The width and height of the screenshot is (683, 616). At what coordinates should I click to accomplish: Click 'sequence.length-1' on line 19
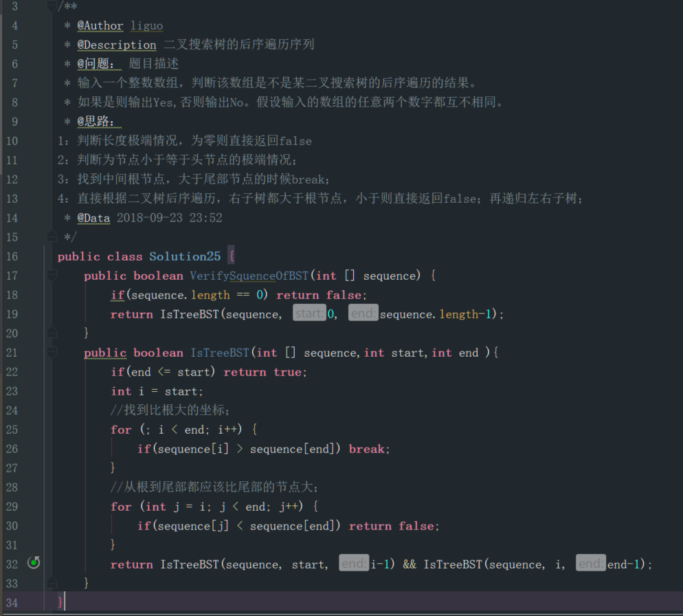(x=436, y=314)
